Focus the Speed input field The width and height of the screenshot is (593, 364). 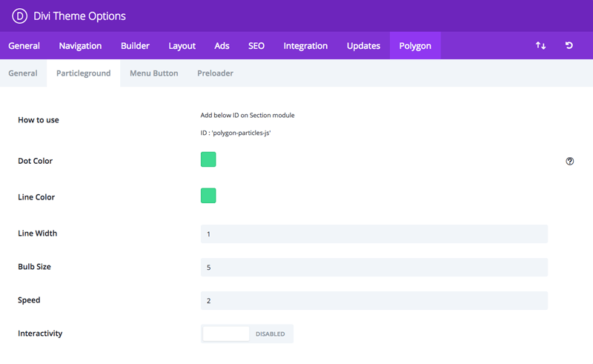coord(374,300)
